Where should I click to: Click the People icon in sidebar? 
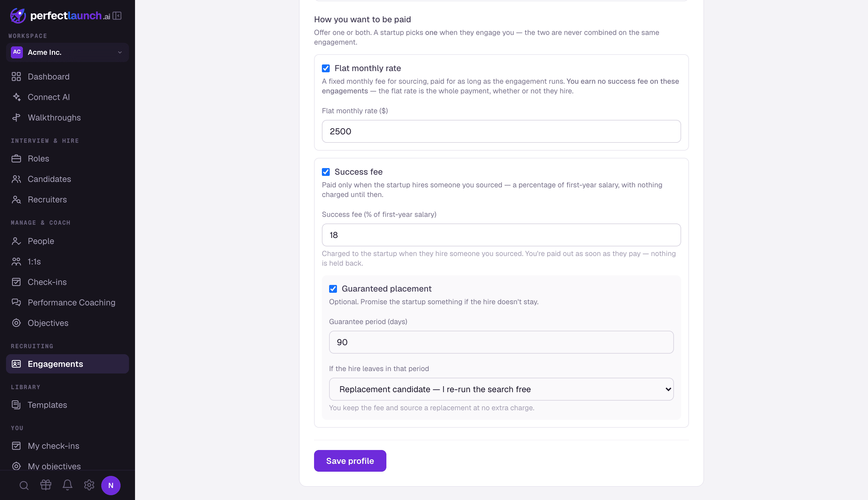pyautogui.click(x=16, y=241)
